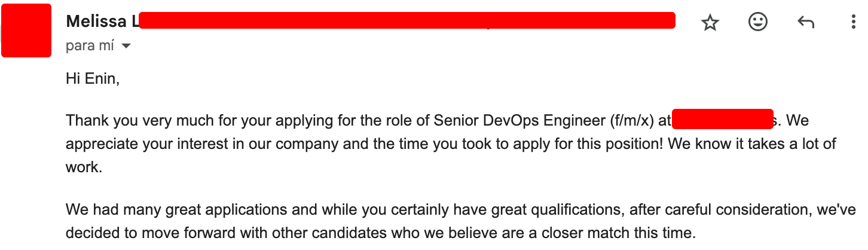Star this email from Melissa
The width and height of the screenshot is (868, 250).
tap(710, 23)
